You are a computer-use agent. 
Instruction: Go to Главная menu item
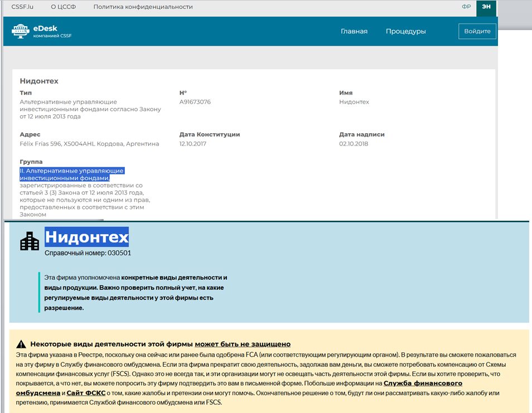click(354, 31)
